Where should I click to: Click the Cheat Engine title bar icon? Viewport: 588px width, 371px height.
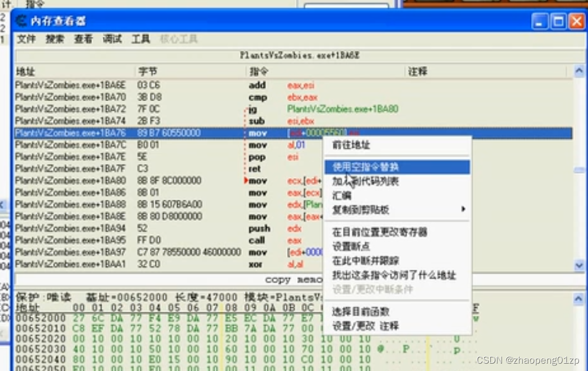click(x=21, y=21)
